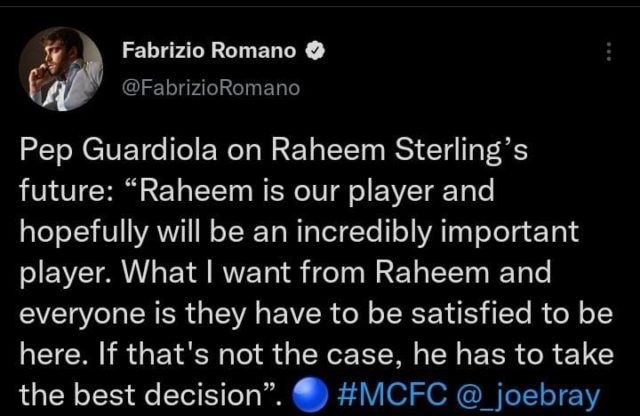The height and width of the screenshot is (416, 640).
Task: Open the tweet's three-dot more options menu
Action: coord(609,51)
